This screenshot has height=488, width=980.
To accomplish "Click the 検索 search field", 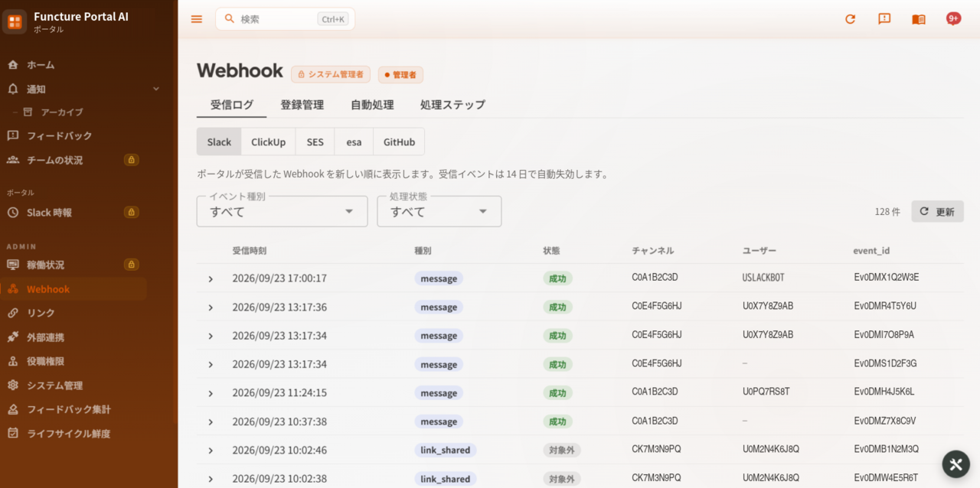I will 285,19.
